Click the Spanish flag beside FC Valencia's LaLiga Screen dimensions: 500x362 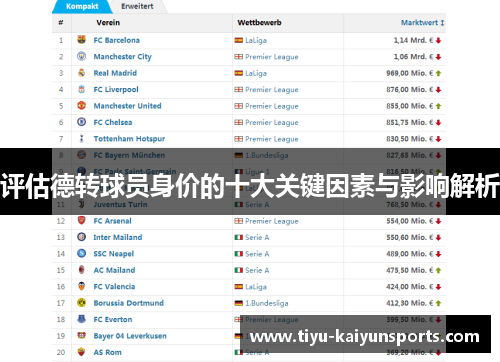239,287
